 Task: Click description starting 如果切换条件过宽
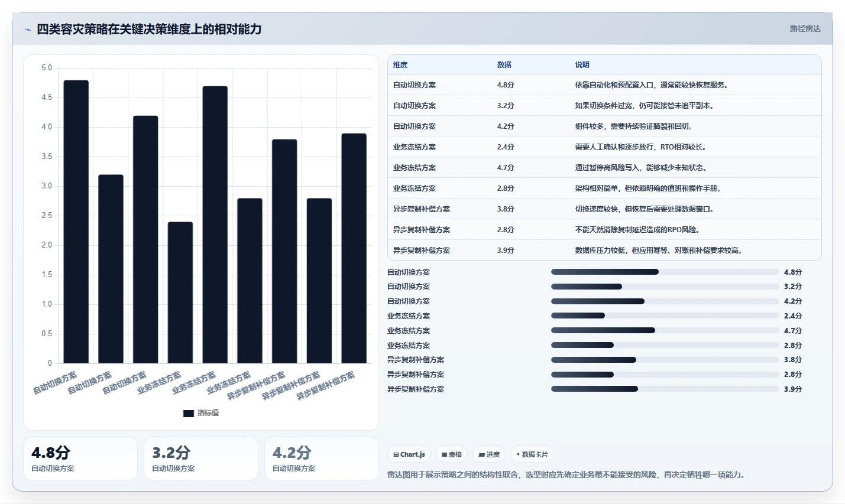[645, 106]
